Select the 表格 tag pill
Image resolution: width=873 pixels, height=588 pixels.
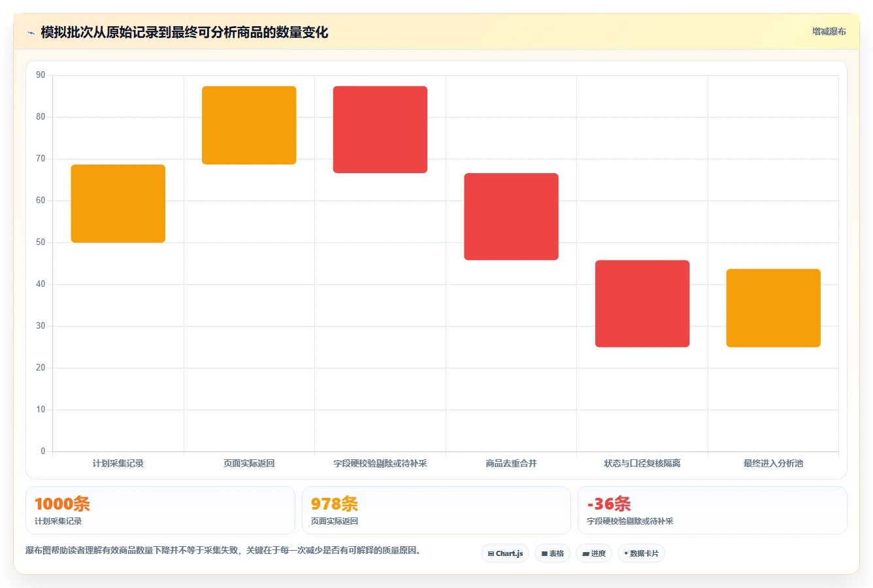[x=552, y=553]
